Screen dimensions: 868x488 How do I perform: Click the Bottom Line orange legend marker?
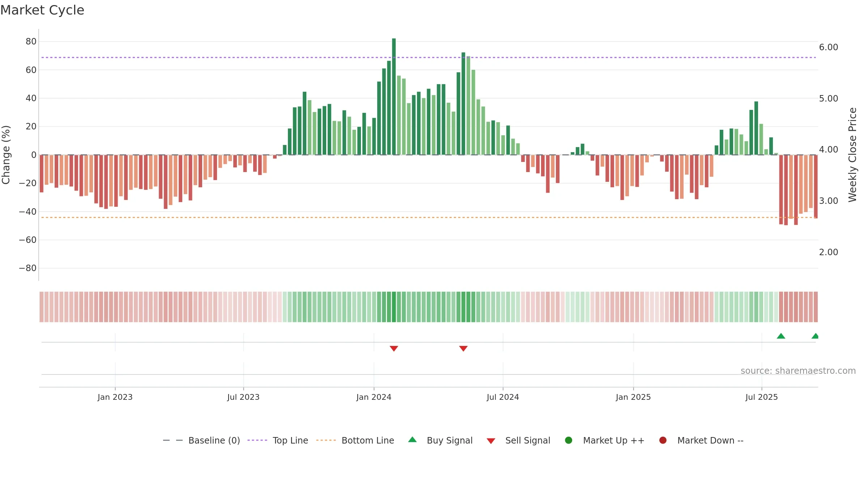(x=326, y=440)
